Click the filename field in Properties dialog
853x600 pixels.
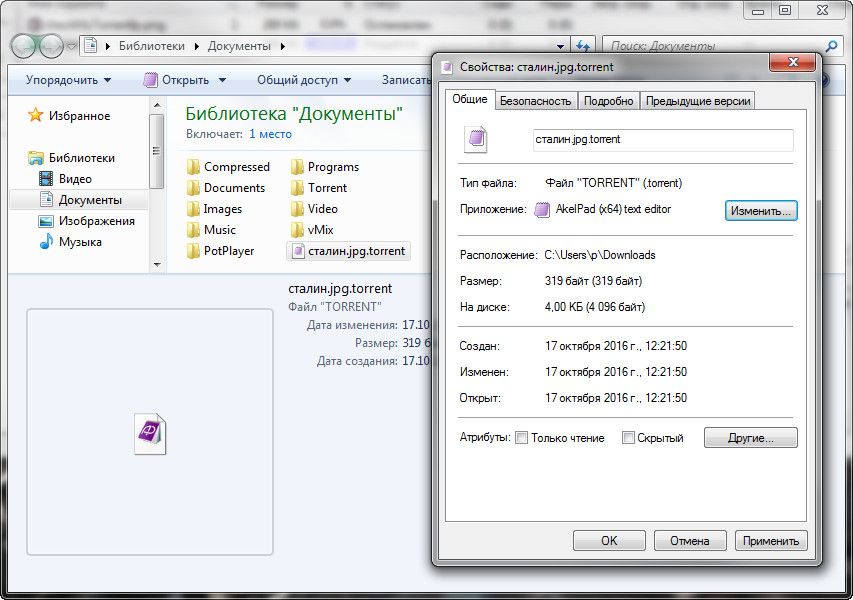[663, 140]
